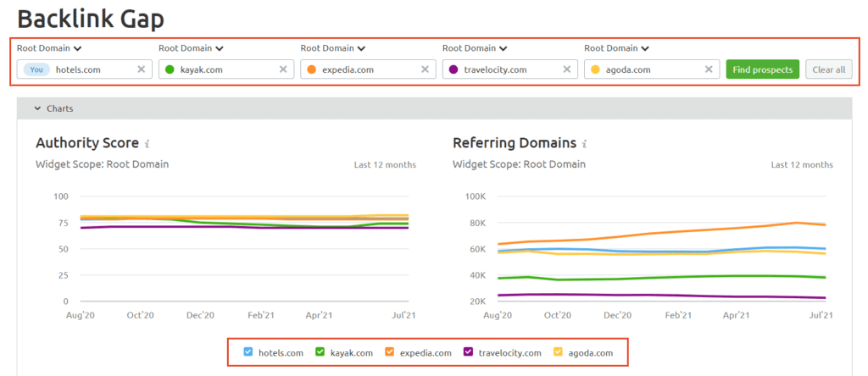Uncheck kayak.com legend checkbox
This screenshot has width=868, height=376.
(320, 351)
